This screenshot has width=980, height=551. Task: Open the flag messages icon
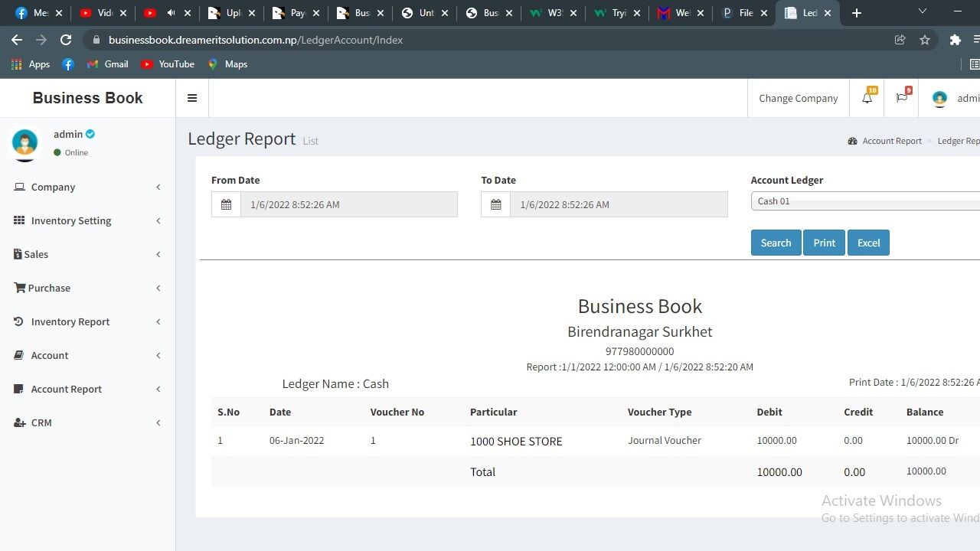pyautogui.click(x=901, y=98)
